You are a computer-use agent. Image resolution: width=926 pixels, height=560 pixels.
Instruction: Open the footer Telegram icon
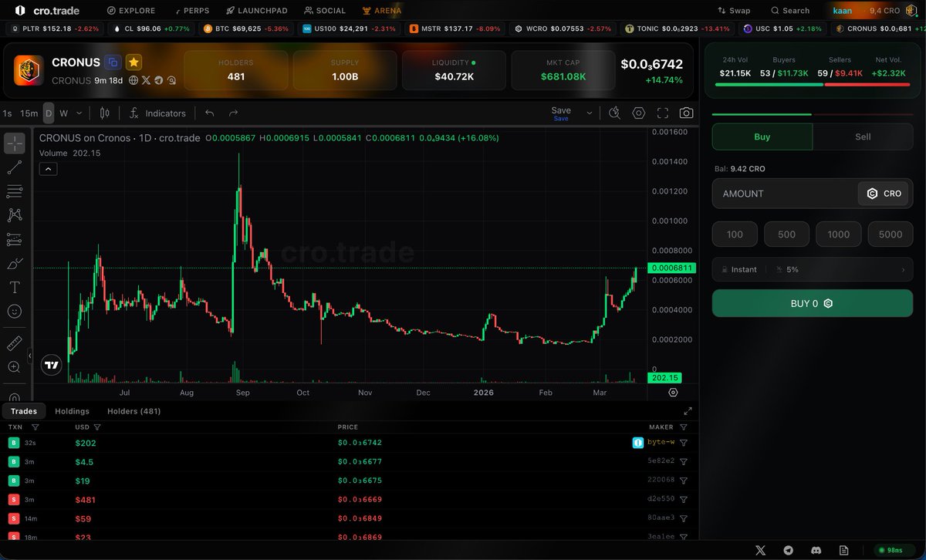(x=788, y=550)
